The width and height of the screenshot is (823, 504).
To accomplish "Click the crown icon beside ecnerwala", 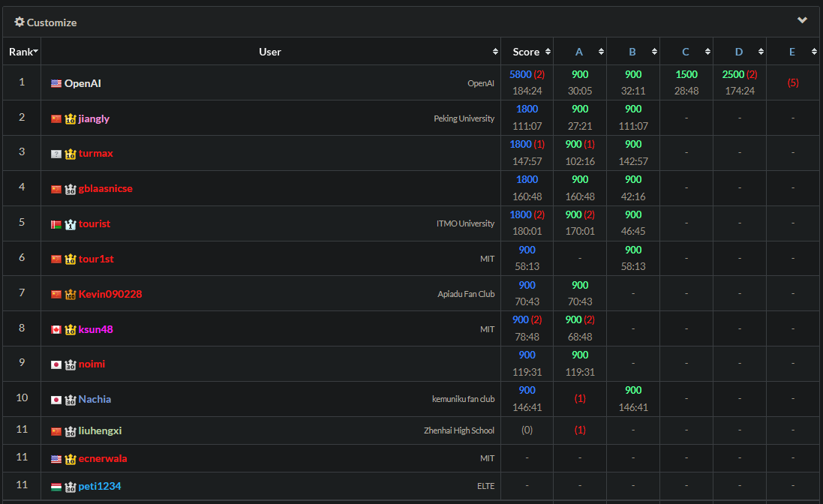I will [x=71, y=459].
